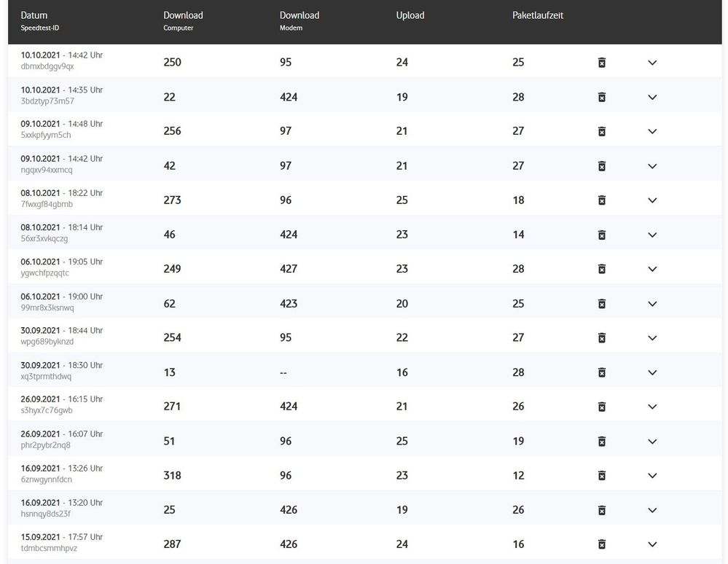Screen dimensions: 728x564
Task: Open details for 30.09.2021 18:44 test
Action: [x=652, y=338]
